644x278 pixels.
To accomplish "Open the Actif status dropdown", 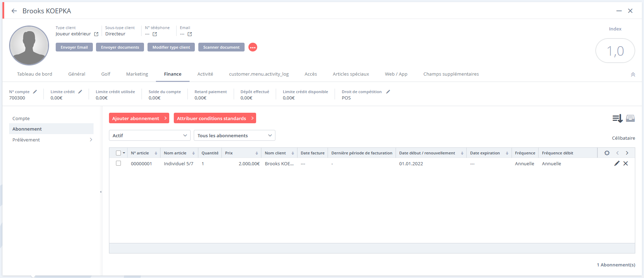I will pos(150,135).
